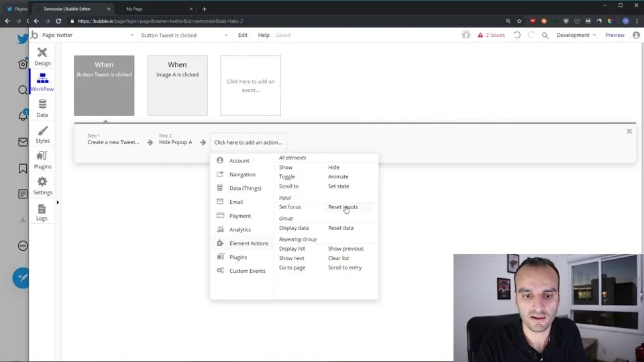Click the search magnifier icon in top bar

pos(545,35)
